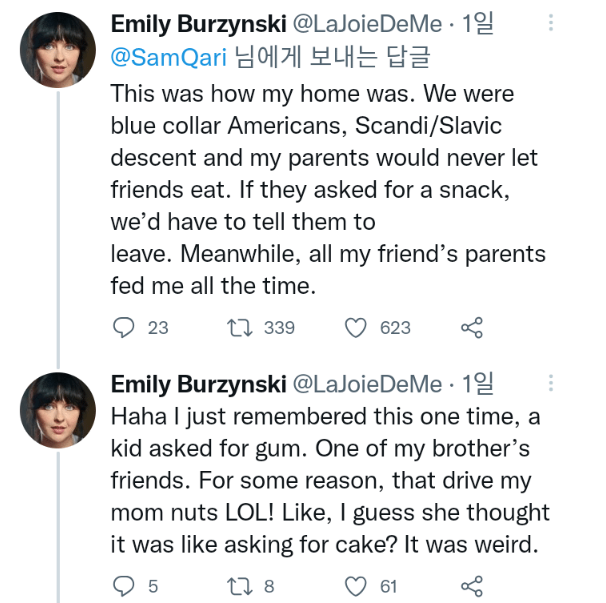Click @LaJoieDeMe handle in the second tweet

pos(365,384)
